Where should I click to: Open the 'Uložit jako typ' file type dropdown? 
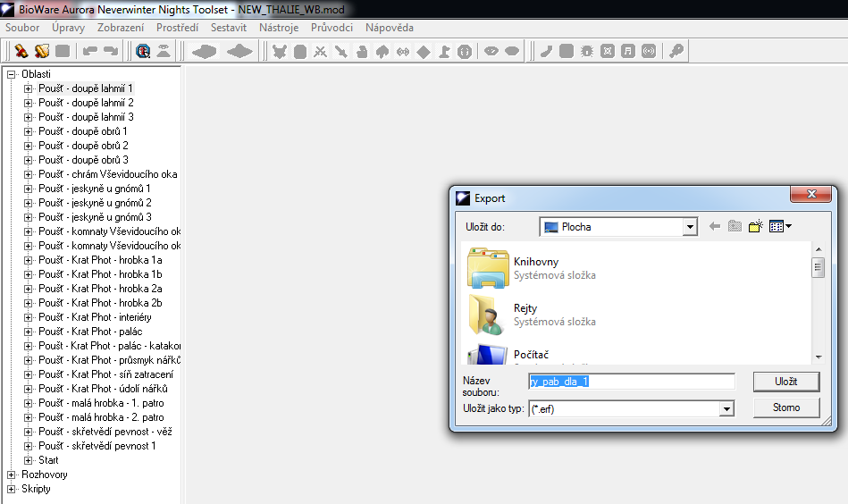pos(726,408)
